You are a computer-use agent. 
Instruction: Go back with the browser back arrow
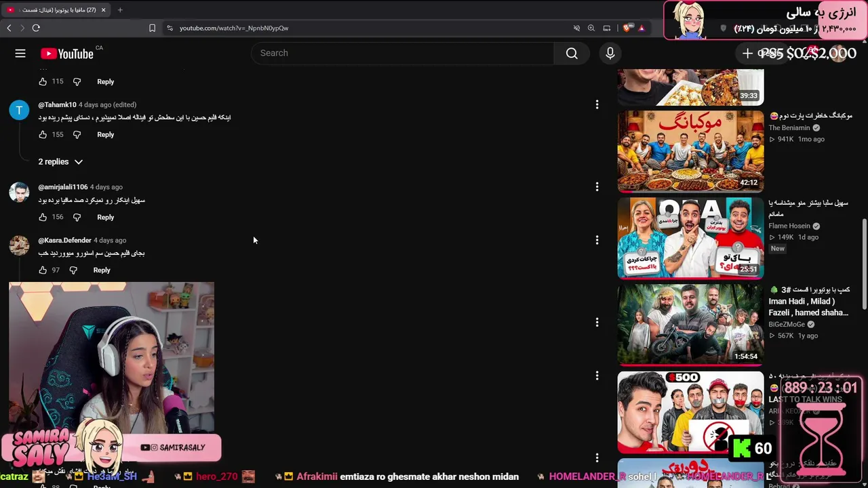pos(9,28)
